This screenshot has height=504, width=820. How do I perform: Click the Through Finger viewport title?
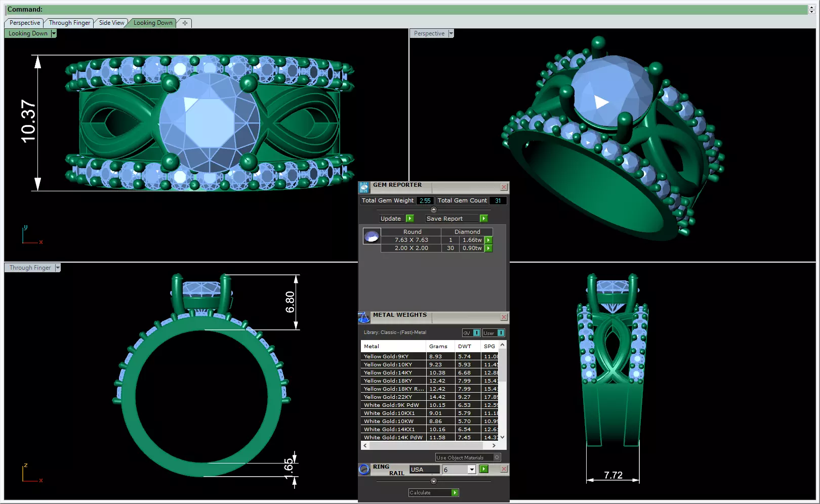[30, 268]
